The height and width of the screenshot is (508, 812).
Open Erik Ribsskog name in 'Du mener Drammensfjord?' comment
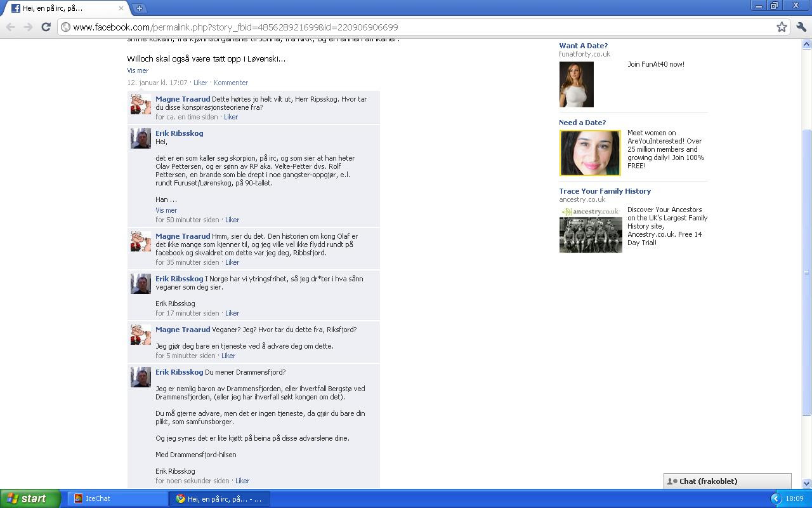tap(180, 372)
